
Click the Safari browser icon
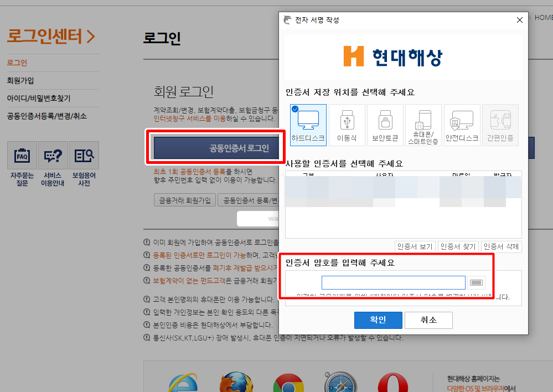340,382
